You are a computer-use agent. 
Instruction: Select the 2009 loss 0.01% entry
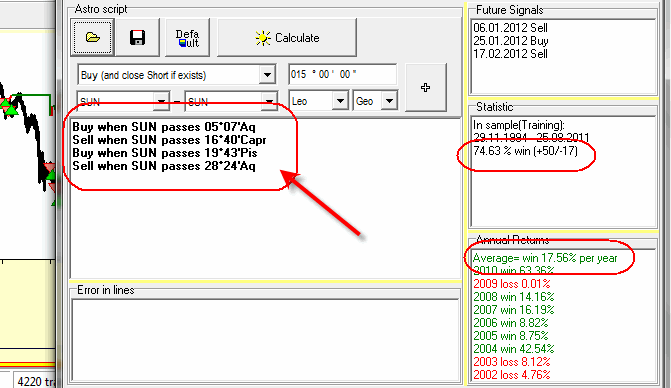pos(512,284)
